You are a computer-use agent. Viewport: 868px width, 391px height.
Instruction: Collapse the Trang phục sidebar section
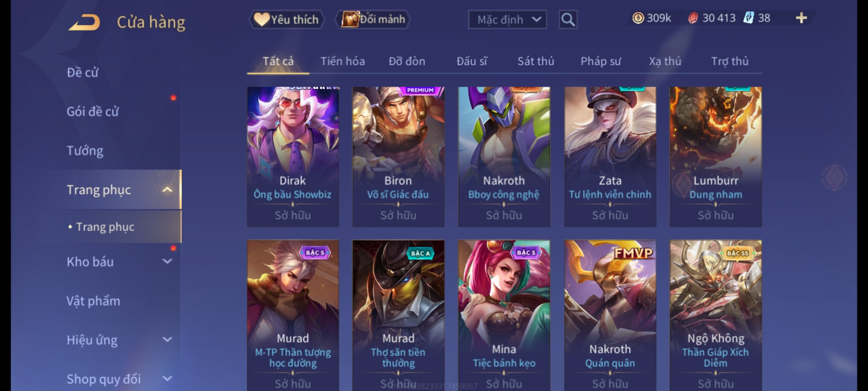(x=167, y=190)
